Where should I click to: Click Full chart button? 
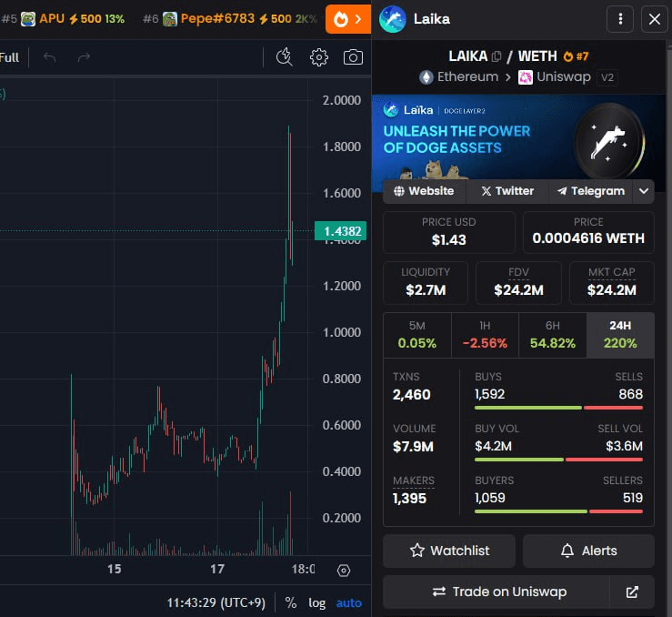coord(9,57)
